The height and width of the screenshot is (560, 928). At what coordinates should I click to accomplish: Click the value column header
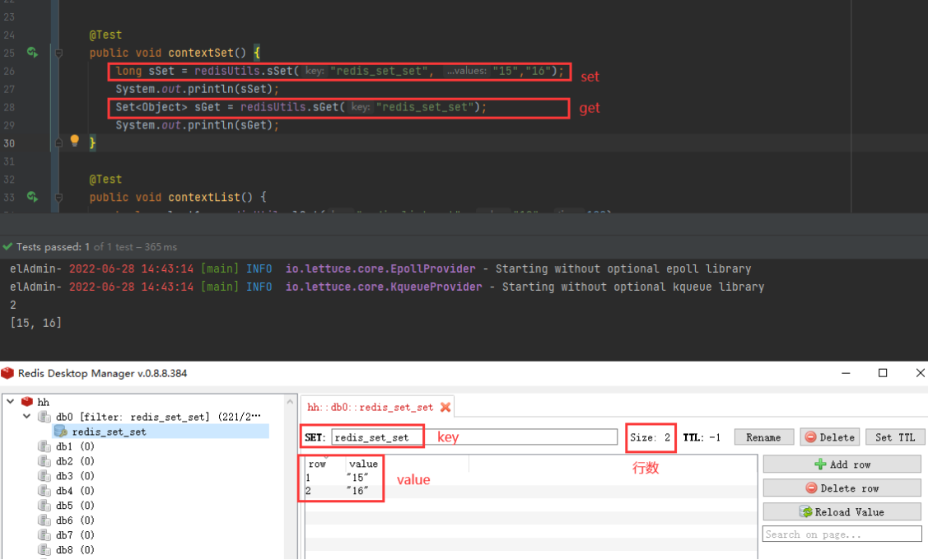click(x=363, y=464)
